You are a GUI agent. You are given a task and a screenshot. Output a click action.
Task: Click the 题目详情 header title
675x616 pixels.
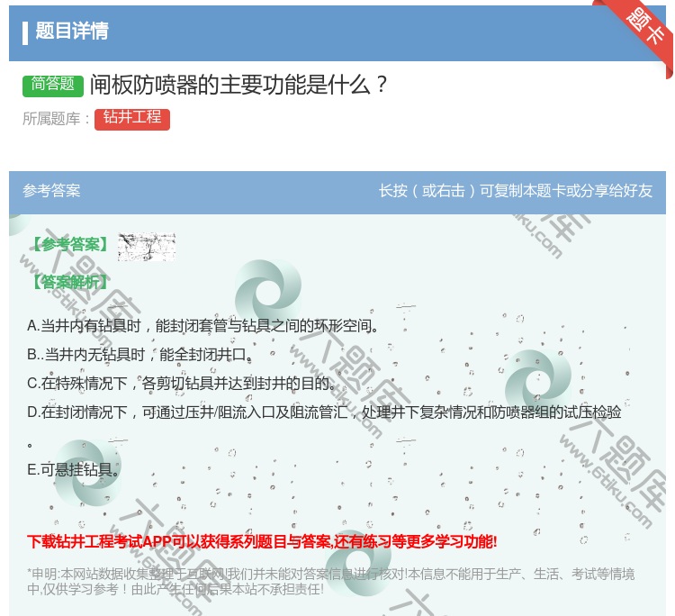[72, 31]
